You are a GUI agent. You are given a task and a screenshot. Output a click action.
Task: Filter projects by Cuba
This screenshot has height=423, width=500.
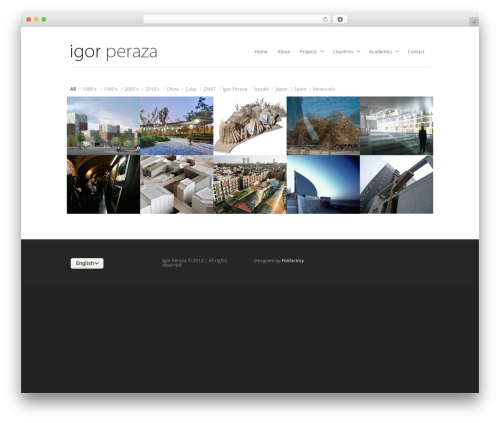191,89
